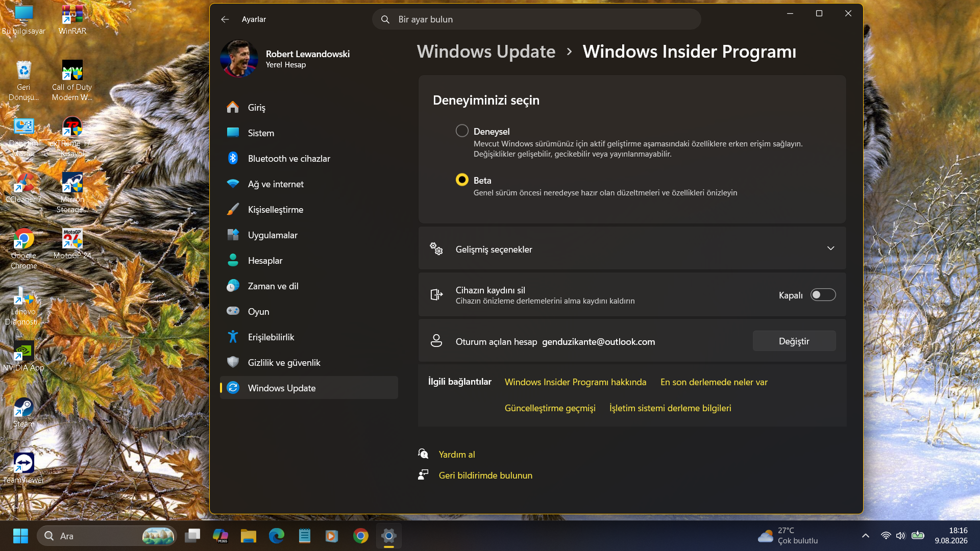Image resolution: width=980 pixels, height=551 pixels.
Task: Open File Explorer from taskbar
Action: pyautogui.click(x=249, y=536)
